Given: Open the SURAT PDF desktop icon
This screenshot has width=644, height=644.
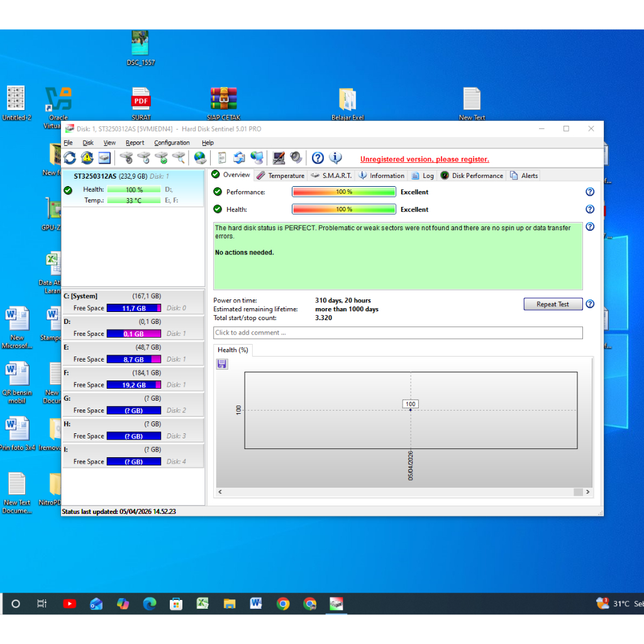Looking at the screenshot, I should click(x=141, y=103).
